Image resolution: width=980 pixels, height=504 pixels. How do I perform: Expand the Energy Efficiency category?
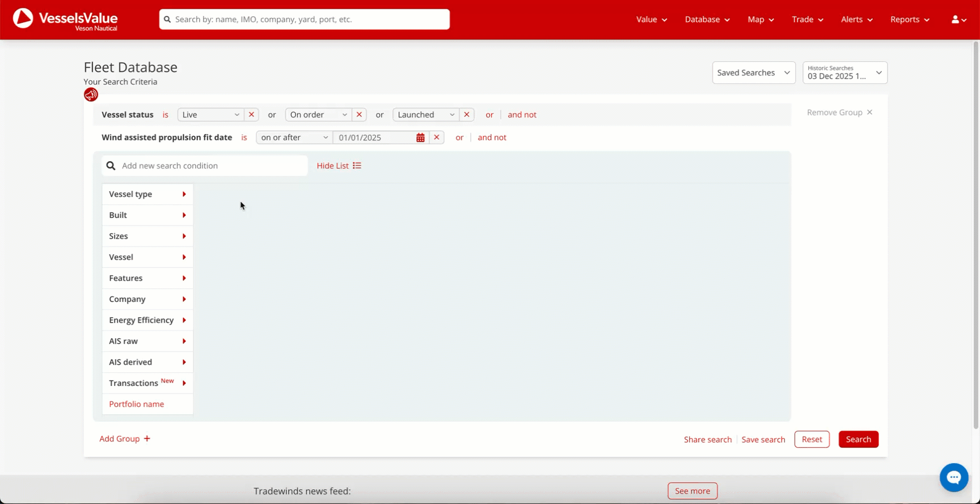coord(147,320)
